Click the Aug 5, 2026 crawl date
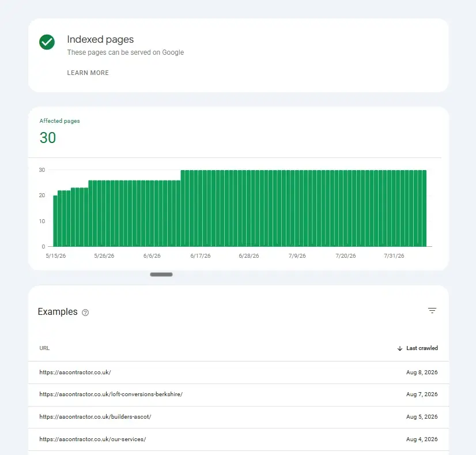476x455 pixels. 422,417
